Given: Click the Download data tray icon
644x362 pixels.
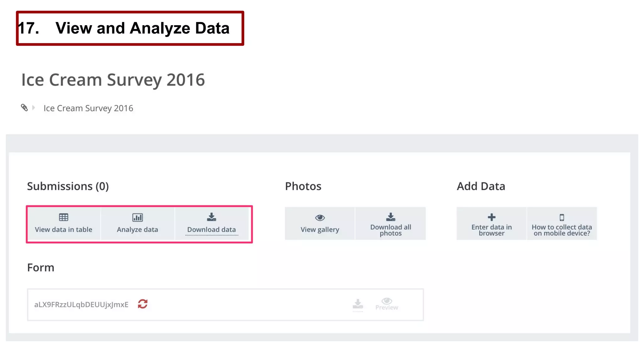Looking at the screenshot, I should tap(211, 217).
